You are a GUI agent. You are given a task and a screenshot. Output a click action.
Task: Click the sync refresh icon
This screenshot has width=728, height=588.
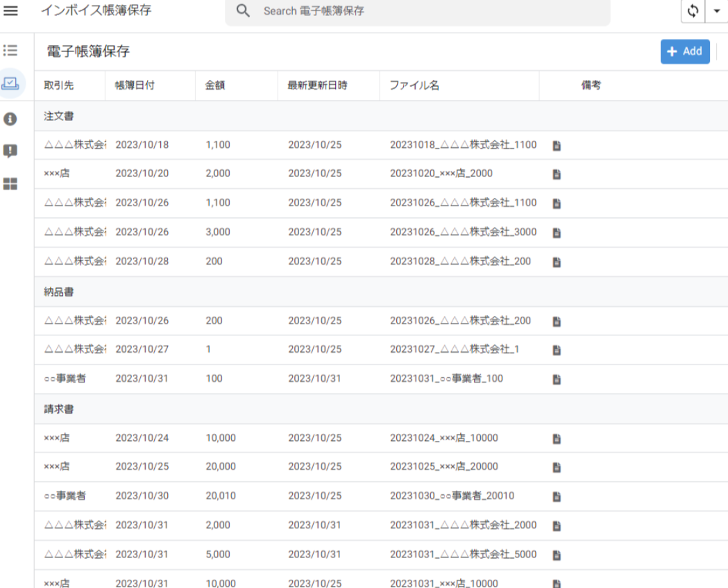point(693,12)
